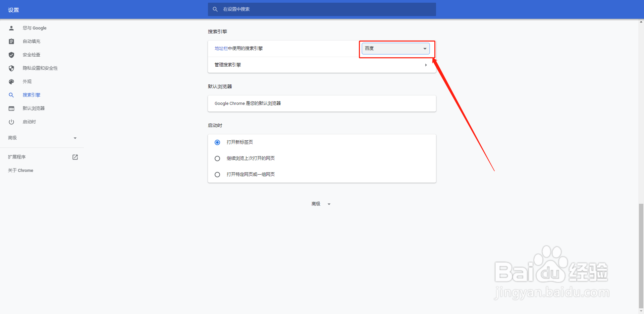Viewport: 644px width, 314px height.
Task: Click the shield check icon for 安全检查
Action: [11, 55]
